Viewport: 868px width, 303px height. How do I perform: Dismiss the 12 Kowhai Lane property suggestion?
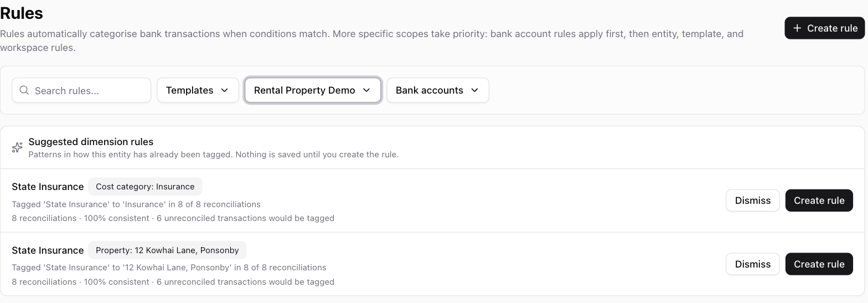[752, 264]
